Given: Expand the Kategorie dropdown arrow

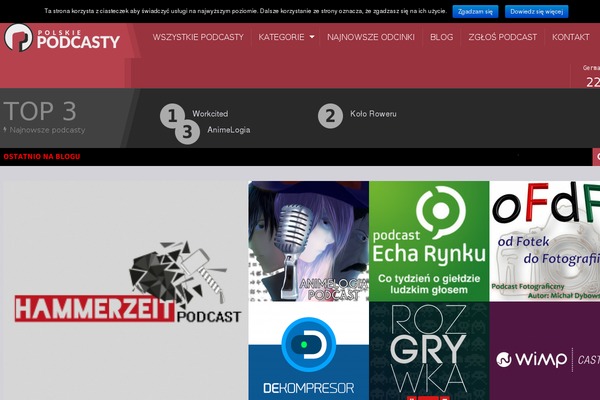Looking at the screenshot, I should (312, 37).
